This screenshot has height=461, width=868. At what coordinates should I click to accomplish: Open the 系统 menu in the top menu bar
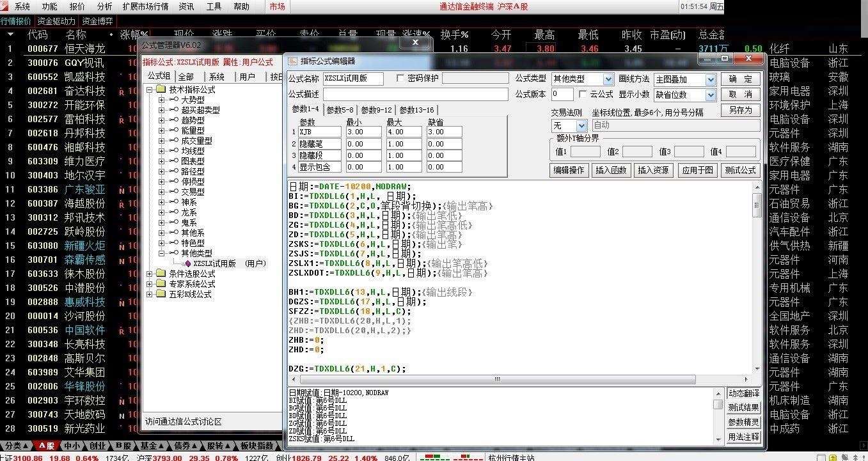[22, 6]
